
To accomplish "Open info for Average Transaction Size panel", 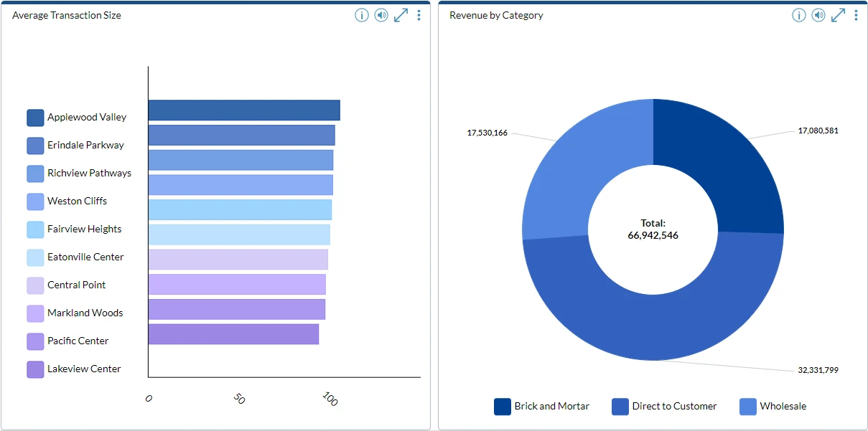I will [362, 15].
